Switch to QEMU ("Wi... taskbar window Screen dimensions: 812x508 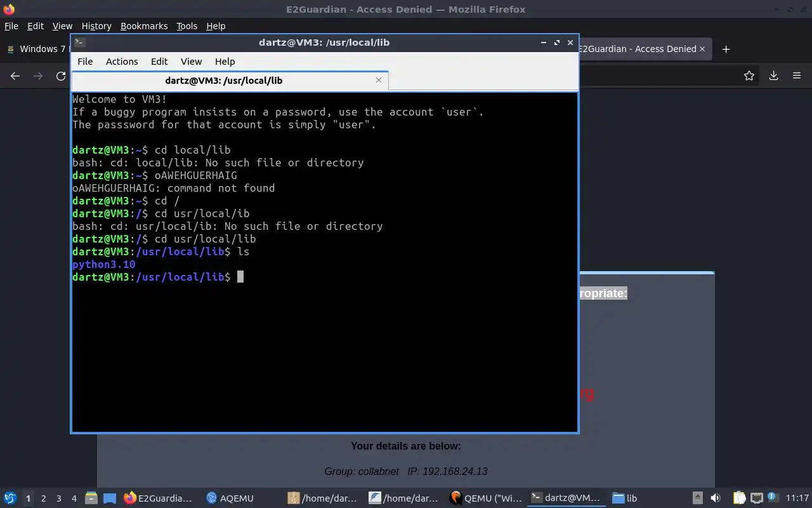485,498
